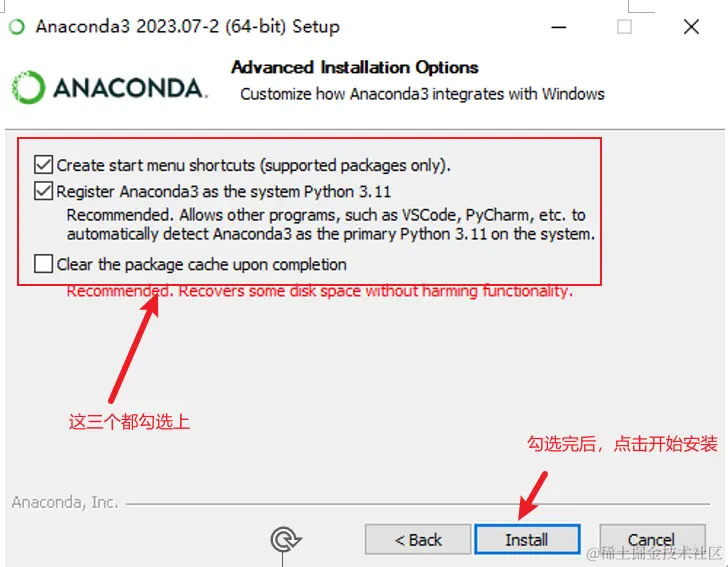Click the greyed-out maximize window icon
Viewport: 728px width, 567px height.
tap(624, 27)
